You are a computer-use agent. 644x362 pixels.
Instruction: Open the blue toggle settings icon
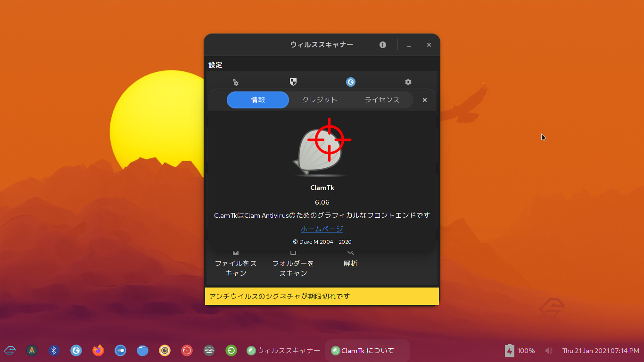click(x=120, y=350)
